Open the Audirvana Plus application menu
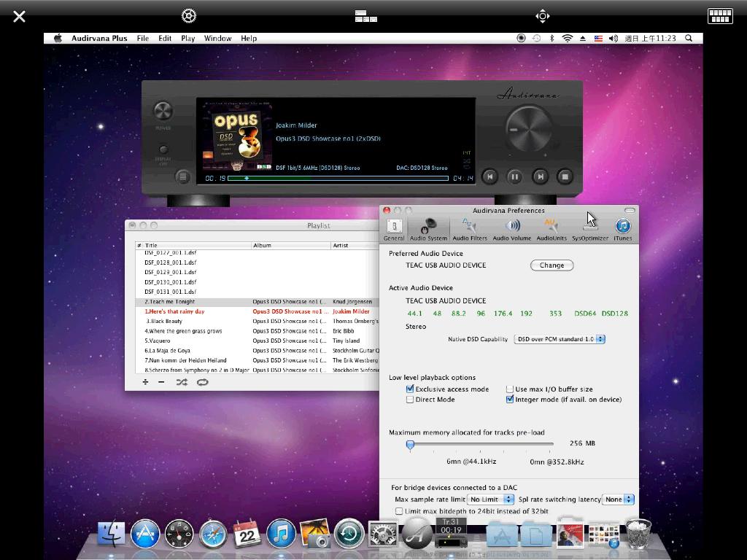Viewport: 747px width, 560px height. [99, 38]
